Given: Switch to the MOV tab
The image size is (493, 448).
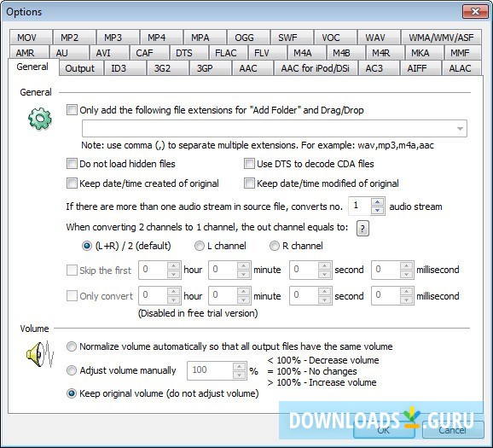Looking at the screenshot, I should pos(31,38).
